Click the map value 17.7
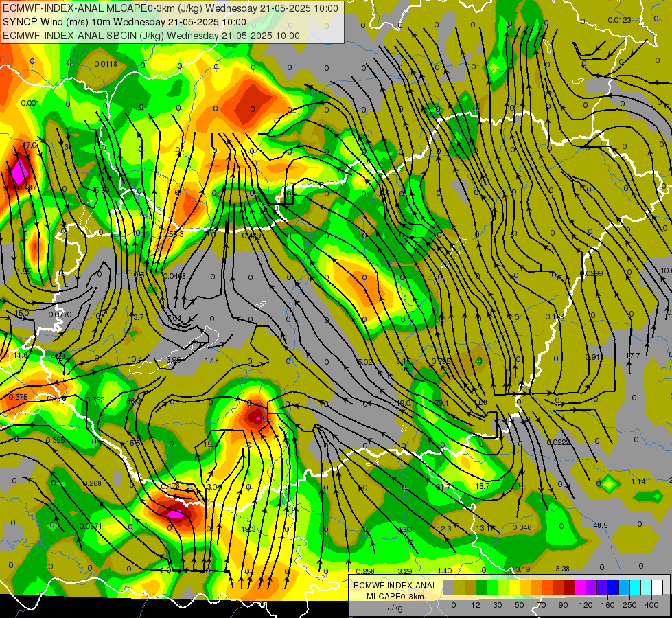Screen dimensions: 672x618 (x=633, y=356)
